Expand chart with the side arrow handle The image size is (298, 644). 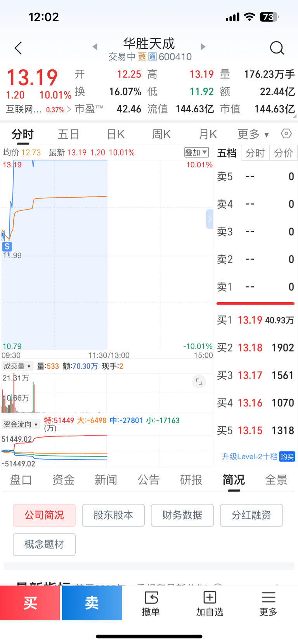[210, 219]
